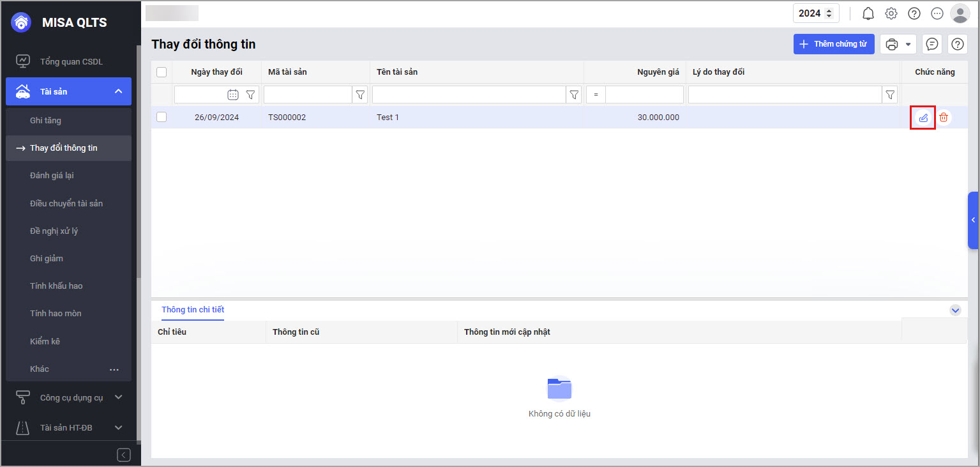Change the year 2024 stepper
The width and height of the screenshot is (980, 467).
tap(829, 13)
